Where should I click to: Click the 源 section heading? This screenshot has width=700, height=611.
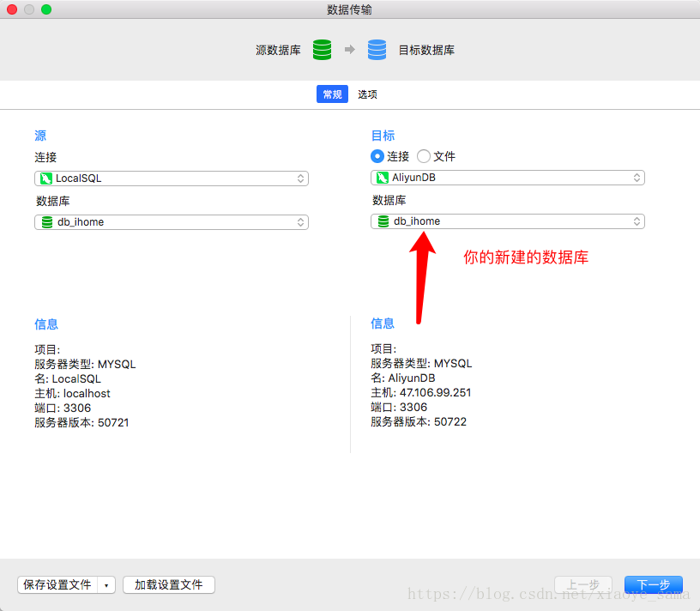point(40,136)
